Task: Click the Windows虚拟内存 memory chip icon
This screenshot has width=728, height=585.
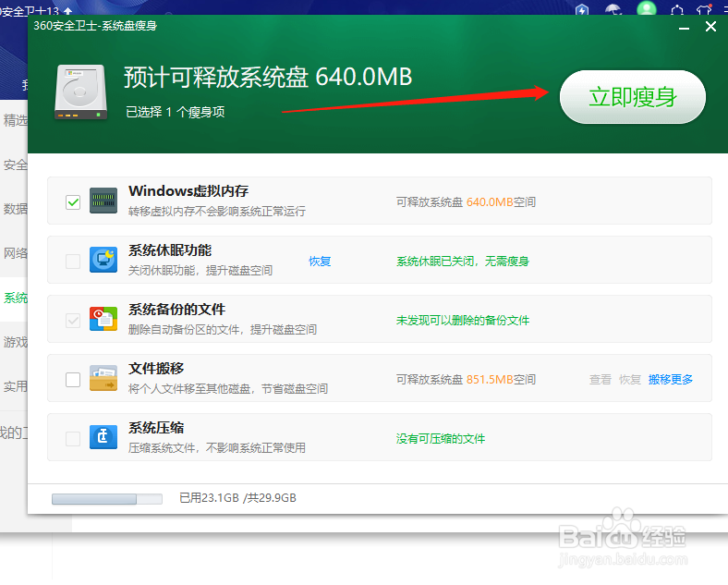Action: pyautogui.click(x=103, y=201)
